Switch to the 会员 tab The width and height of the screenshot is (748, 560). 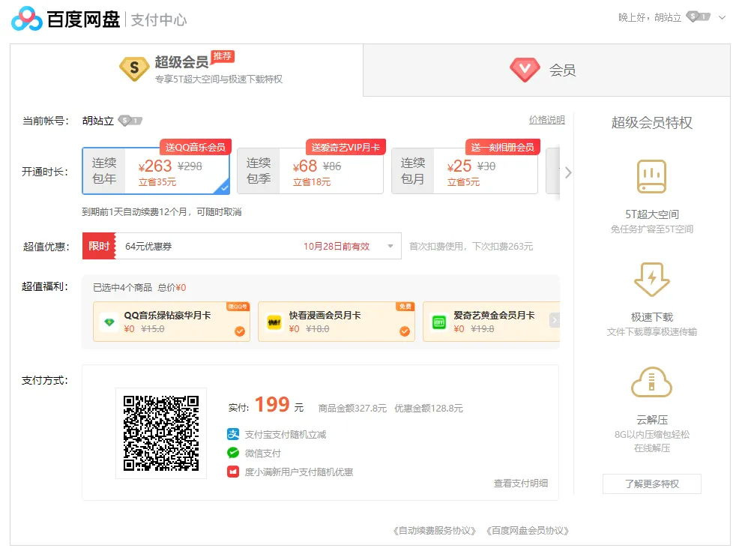coord(546,70)
